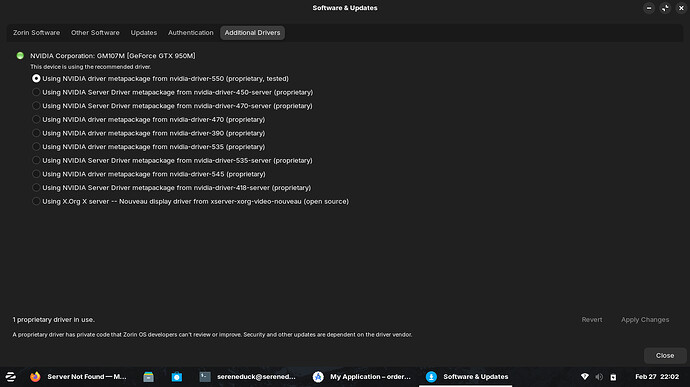Viewport: 690px width, 387px height.
Task: Switch to the Other Software tab
Action: coord(95,33)
